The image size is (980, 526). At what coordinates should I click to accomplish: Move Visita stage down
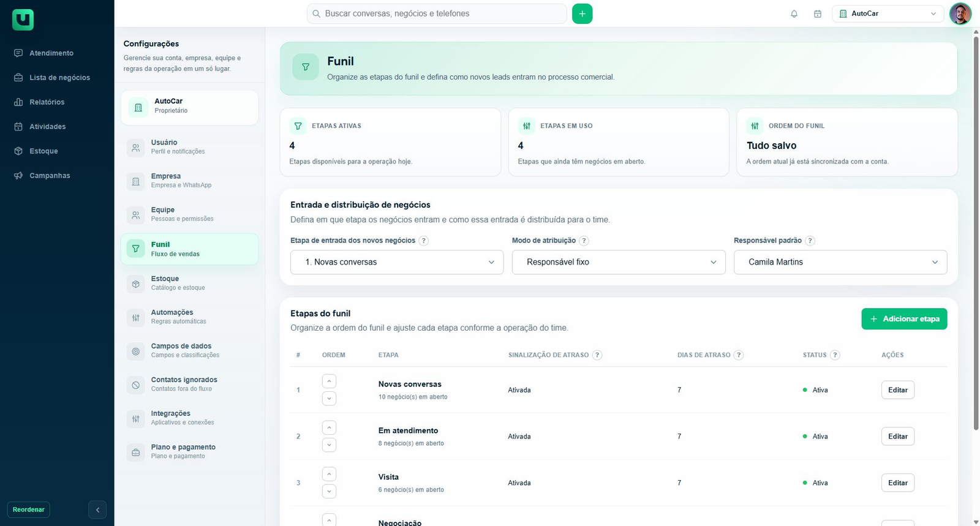[329, 491]
